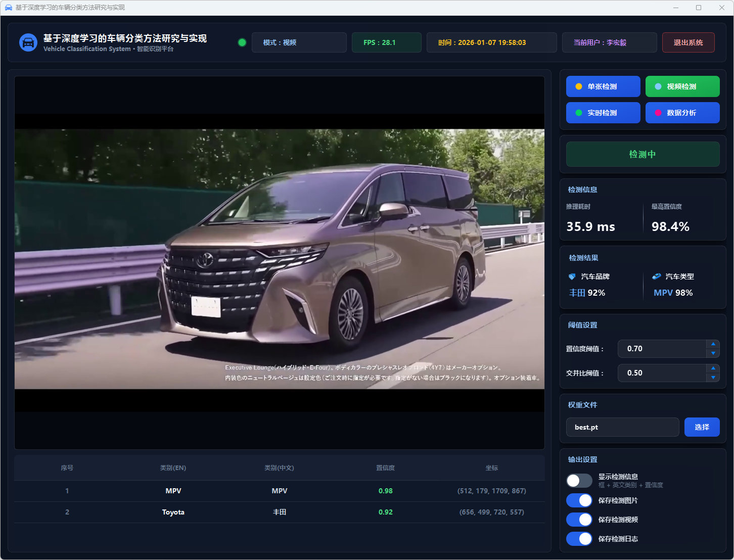The width and height of the screenshot is (734, 560).
Task: Click the 98.4% highest confidence value
Action: (x=670, y=226)
